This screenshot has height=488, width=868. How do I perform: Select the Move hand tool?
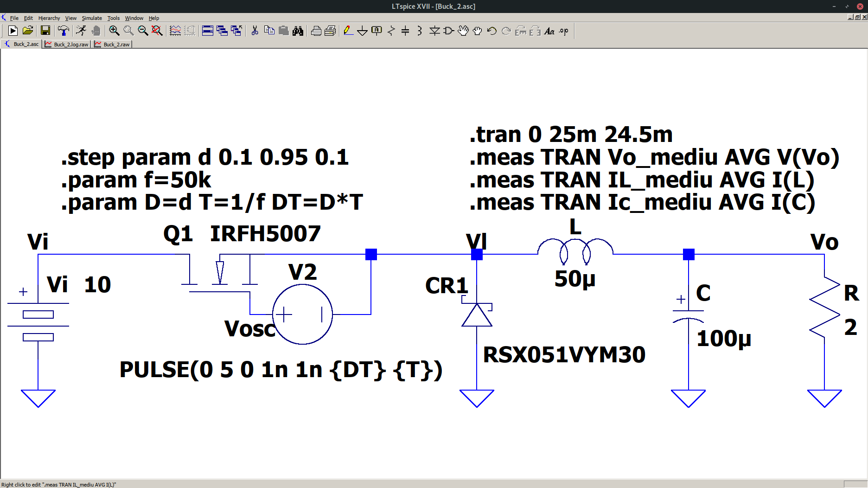pos(463,31)
